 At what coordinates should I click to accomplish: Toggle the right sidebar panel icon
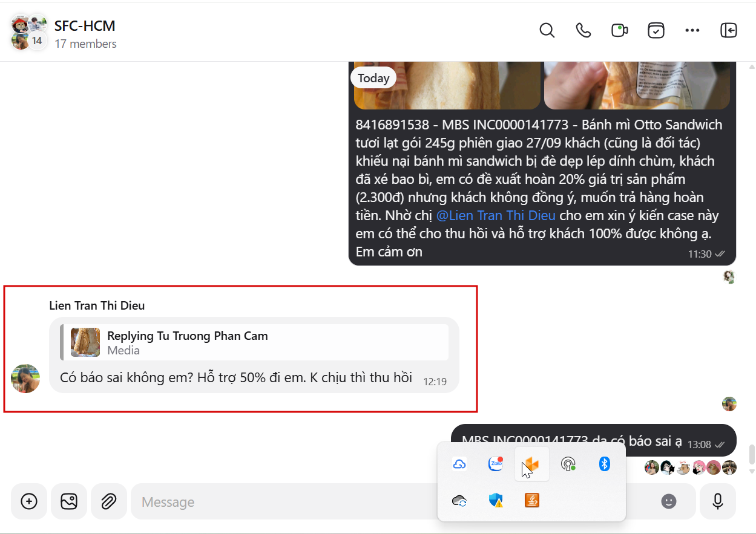tap(729, 30)
